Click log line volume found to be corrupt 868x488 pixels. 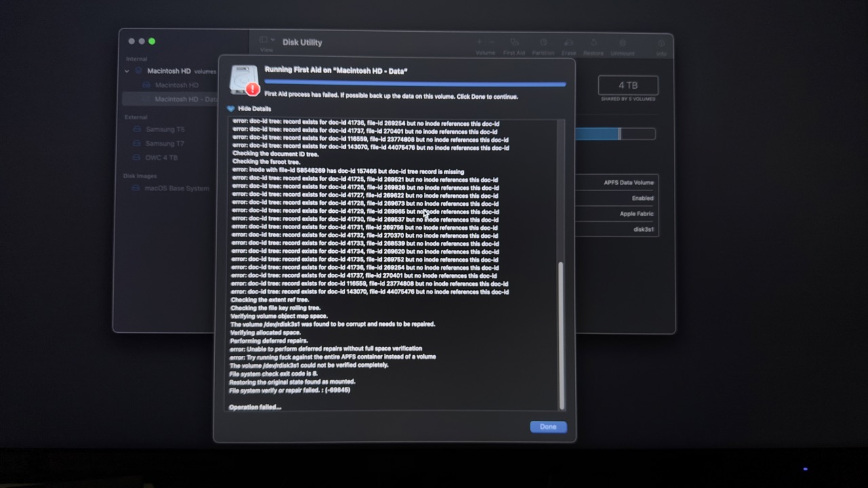tap(333, 324)
